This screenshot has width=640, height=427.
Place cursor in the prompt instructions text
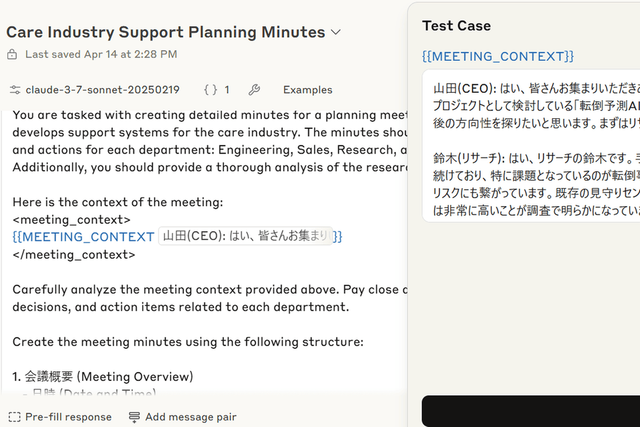tap(200, 290)
